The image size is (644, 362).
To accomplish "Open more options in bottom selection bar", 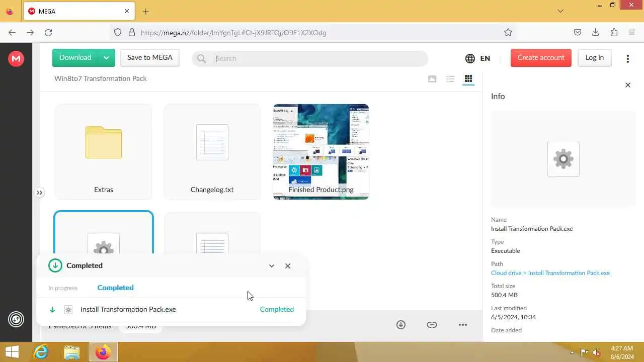I will coord(463,325).
